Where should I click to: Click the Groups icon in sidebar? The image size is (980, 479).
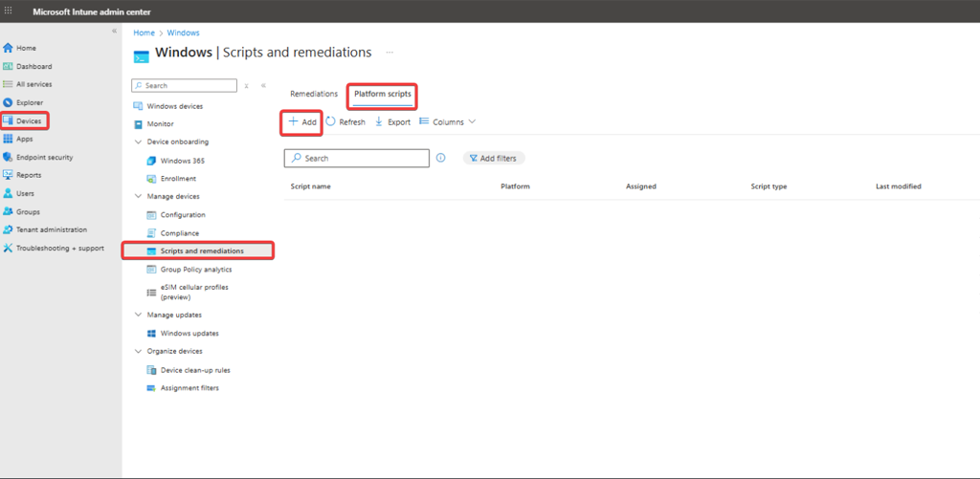click(x=8, y=211)
